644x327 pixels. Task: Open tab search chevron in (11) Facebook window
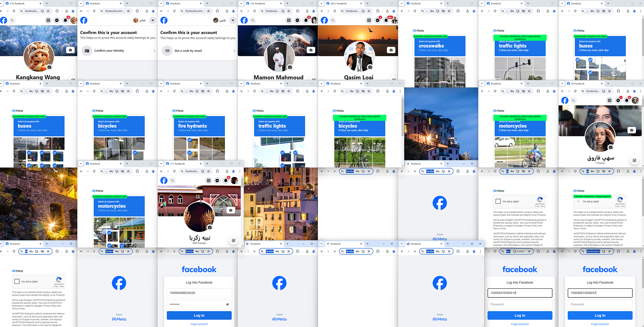tap(161, 164)
